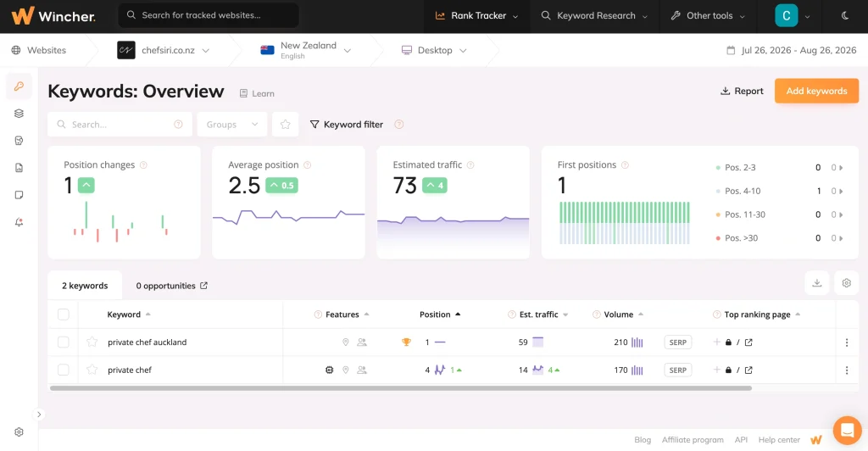Screen dimensions: 868x451
Task: Star the 'private chef auckland' keyword
Action: pyautogui.click(x=92, y=342)
